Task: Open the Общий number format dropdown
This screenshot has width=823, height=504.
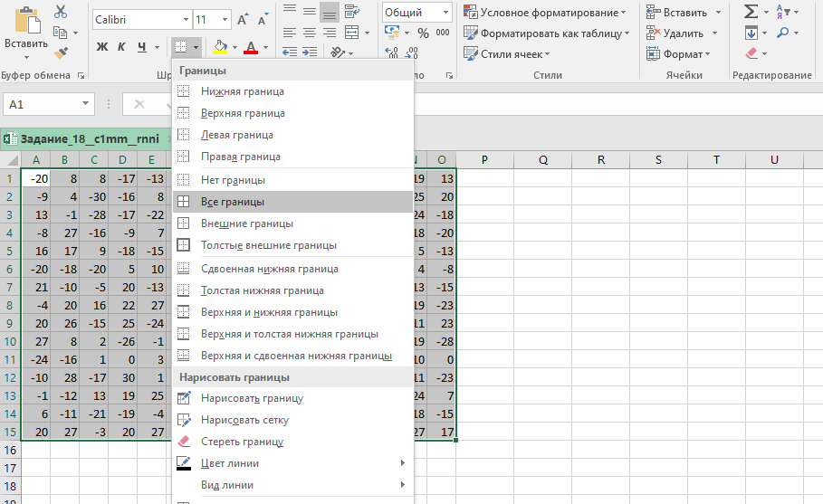Action: click(446, 12)
